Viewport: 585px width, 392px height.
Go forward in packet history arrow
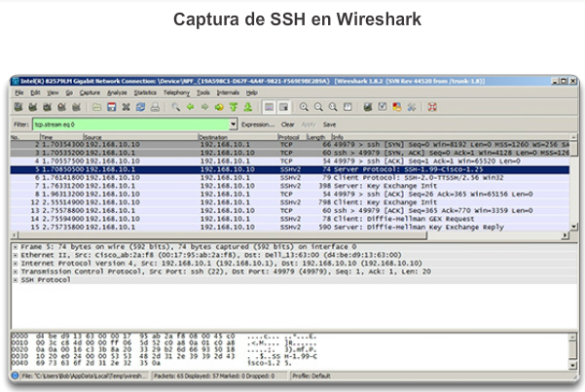[x=204, y=107]
